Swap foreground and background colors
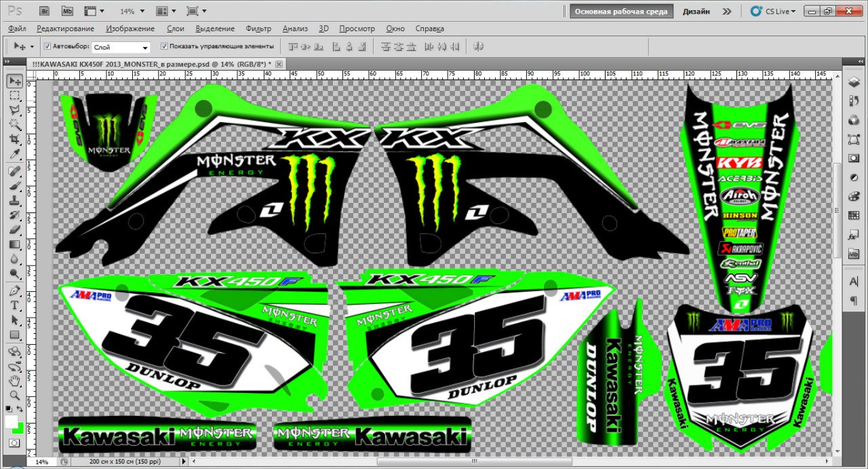 tap(20, 409)
